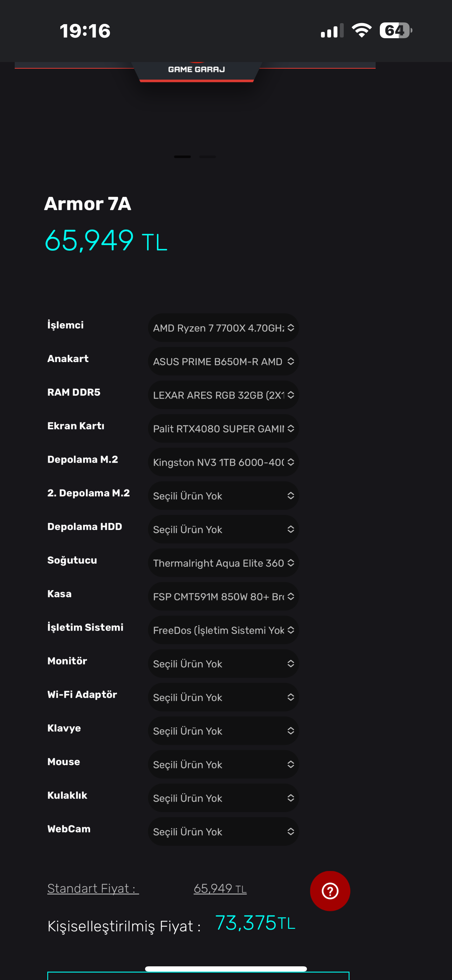
Task: Expand the RAM DDR5 selection dropdown
Action: pyautogui.click(x=223, y=395)
